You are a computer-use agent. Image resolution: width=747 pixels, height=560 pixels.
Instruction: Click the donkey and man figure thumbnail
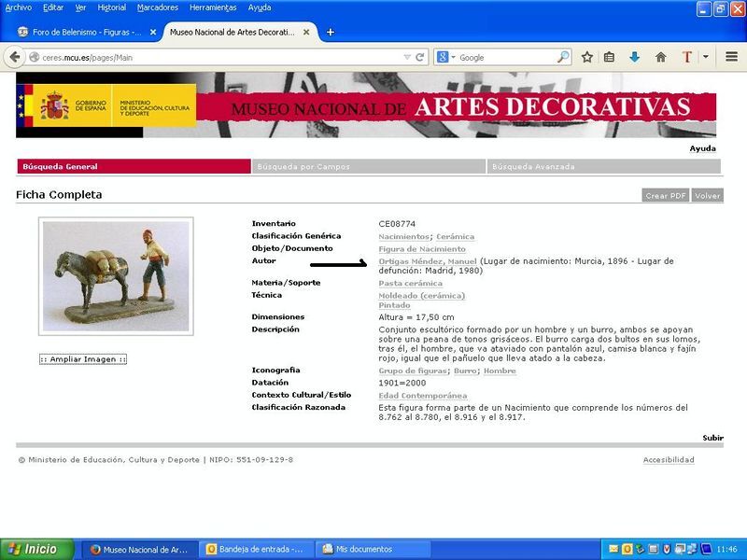tap(116, 275)
